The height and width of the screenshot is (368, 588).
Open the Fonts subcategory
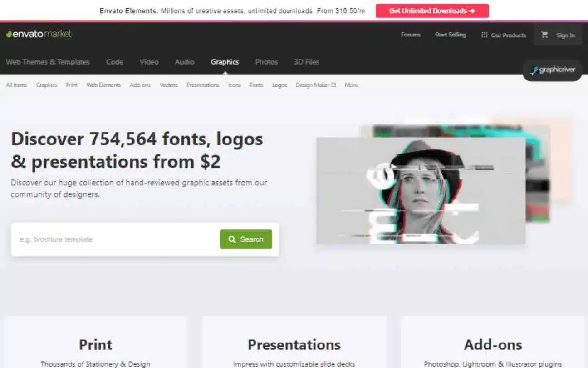coord(256,85)
